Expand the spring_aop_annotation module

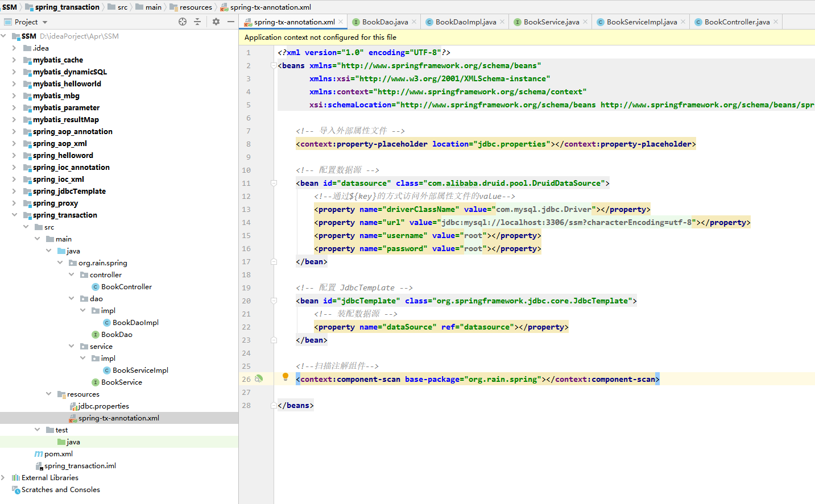coord(14,131)
